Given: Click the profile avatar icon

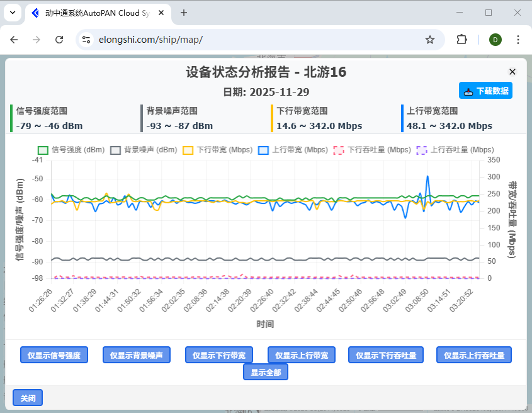Looking at the screenshot, I should tap(495, 39).
